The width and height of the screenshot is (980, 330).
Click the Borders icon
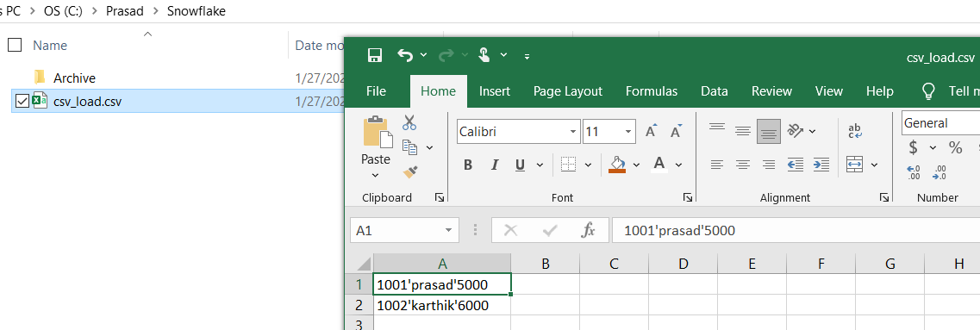coord(568,165)
